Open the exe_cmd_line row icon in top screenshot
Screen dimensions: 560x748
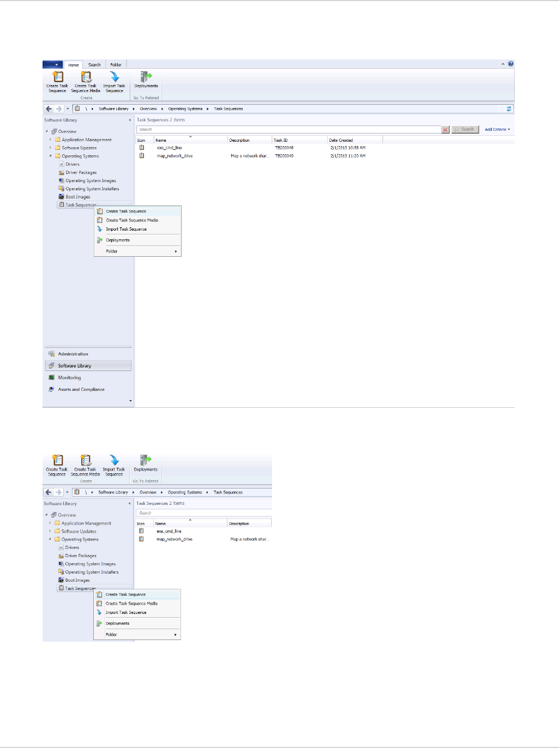(x=142, y=148)
